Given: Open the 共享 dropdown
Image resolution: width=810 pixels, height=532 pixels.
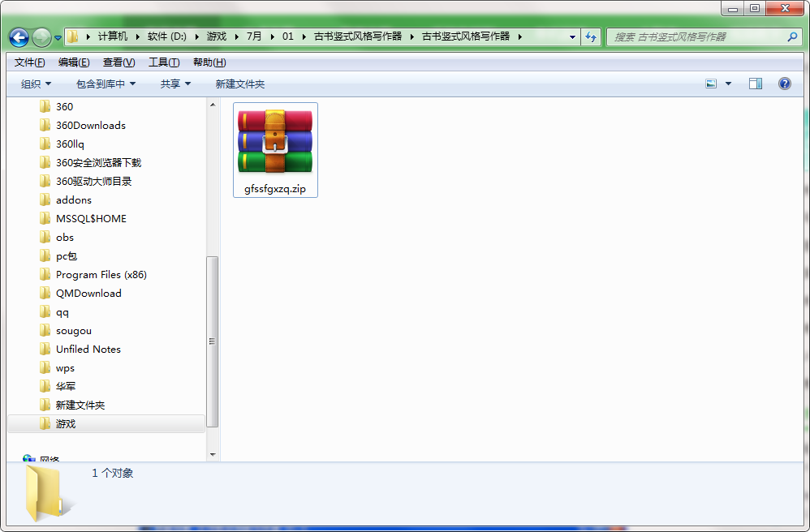Looking at the screenshot, I should (x=175, y=84).
